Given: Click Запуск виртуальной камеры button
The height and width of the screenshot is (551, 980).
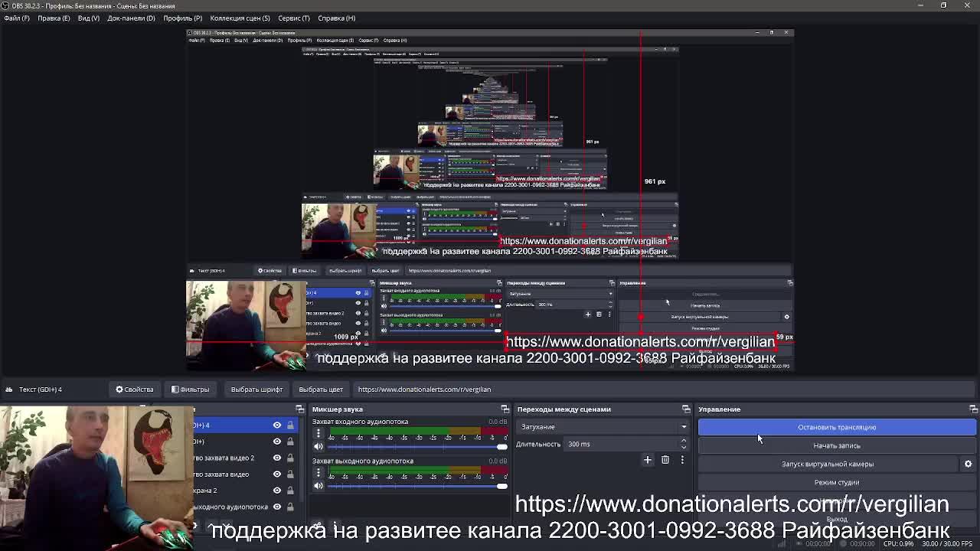Looking at the screenshot, I should [828, 464].
